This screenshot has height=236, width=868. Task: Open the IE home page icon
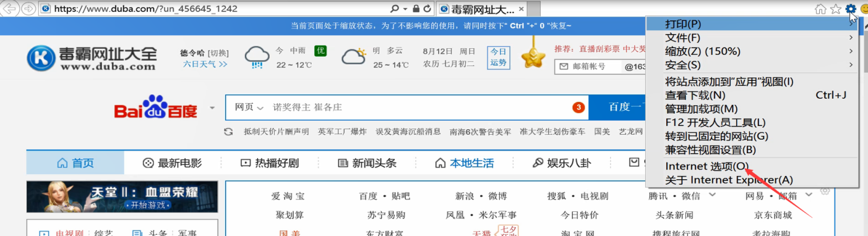(x=820, y=9)
